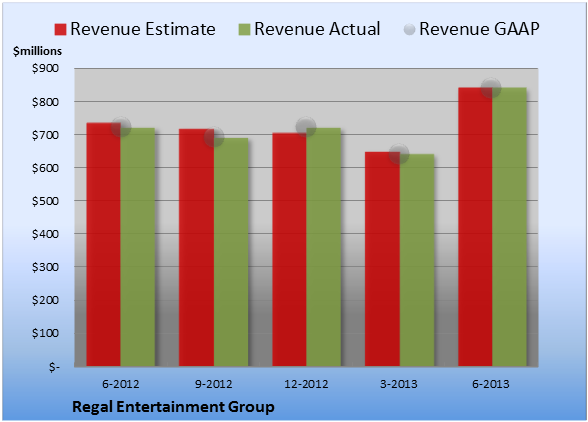This screenshot has width=588, height=422.
Task: Select the red estimate bar for 12-2012
Action: point(290,249)
